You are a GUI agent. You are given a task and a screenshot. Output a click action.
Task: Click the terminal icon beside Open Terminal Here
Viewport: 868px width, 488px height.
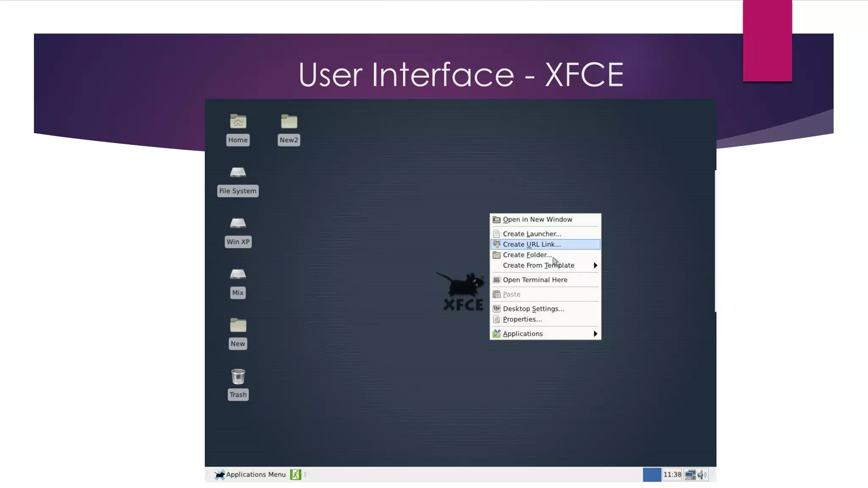pos(496,280)
